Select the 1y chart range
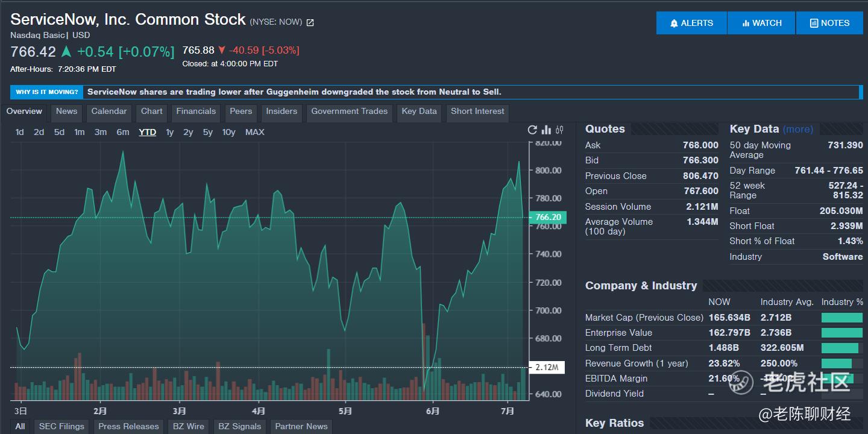The height and width of the screenshot is (434, 868). [x=170, y=132]
